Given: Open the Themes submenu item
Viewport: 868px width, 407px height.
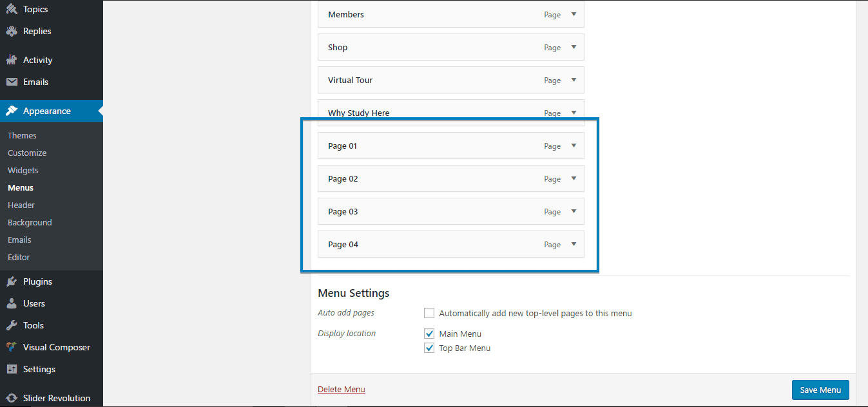Looking at the screenshot, I should point(22,135).
